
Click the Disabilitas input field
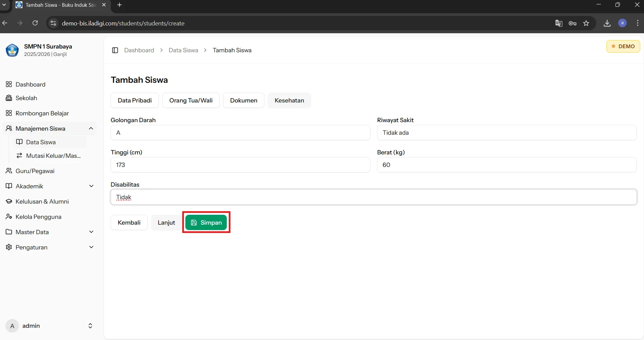point(373,197)
